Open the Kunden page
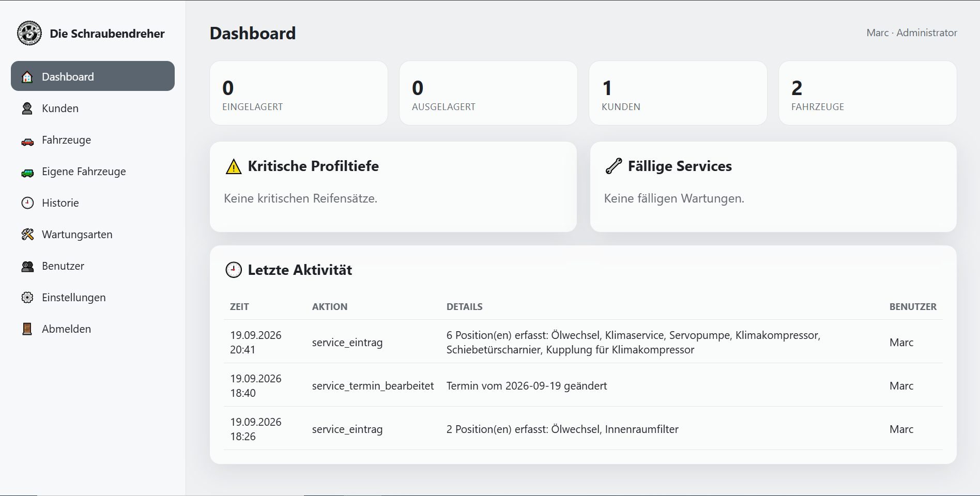This screenshot has width=980, height=496. [93, 109]
